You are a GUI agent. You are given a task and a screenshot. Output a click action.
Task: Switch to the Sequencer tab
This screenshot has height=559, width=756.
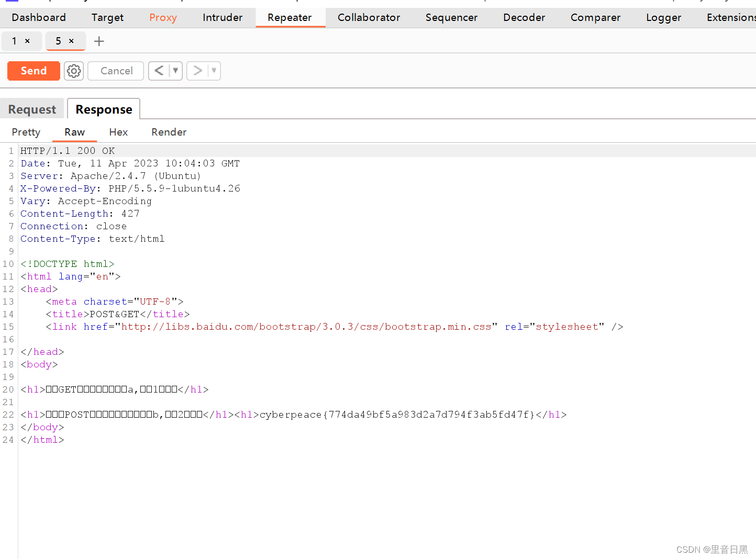(x=451, y=17)
